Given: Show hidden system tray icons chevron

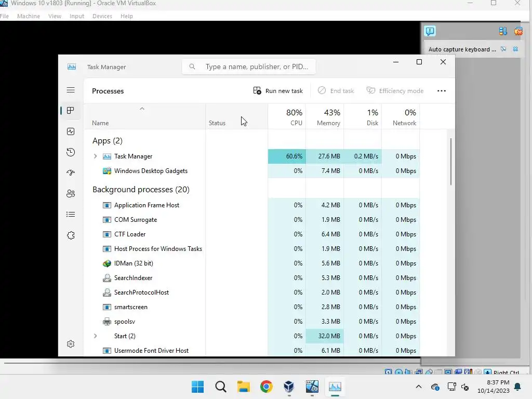Looking at the screenshot, I should pyautogui.click(x=419, y=387).
